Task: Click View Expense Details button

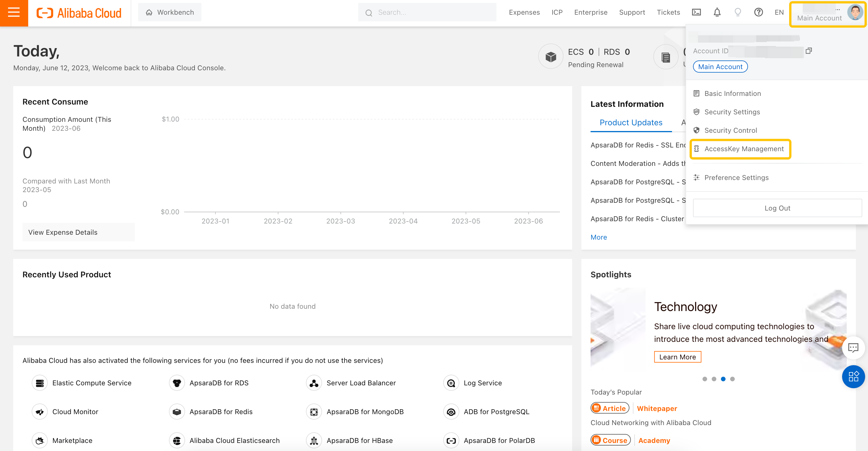Action: (79, 232)
